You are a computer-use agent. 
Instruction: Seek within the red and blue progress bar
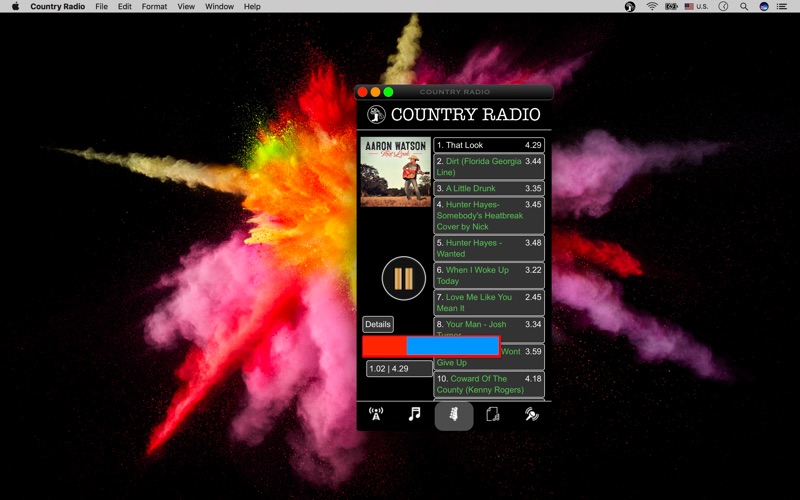[x=432, y=346]
